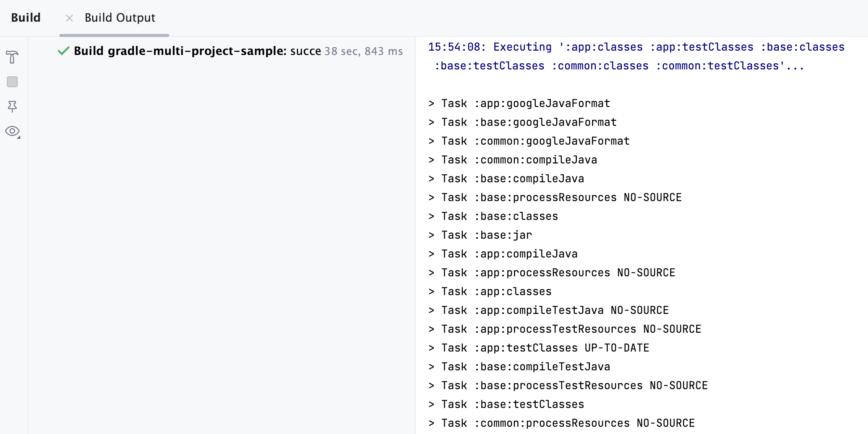Click 'Task :common:compileJava' log line
The width and height of the screenshot is (868, 434).
point(513,160)
